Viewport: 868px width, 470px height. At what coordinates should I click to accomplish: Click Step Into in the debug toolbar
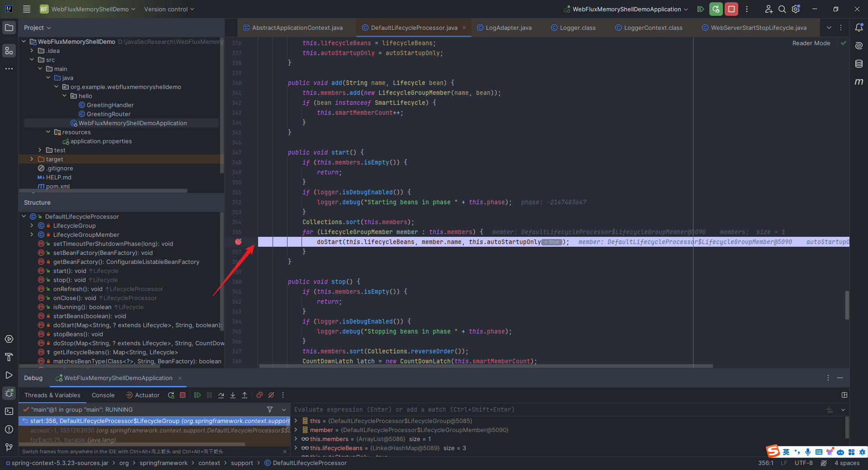(233, 395)
